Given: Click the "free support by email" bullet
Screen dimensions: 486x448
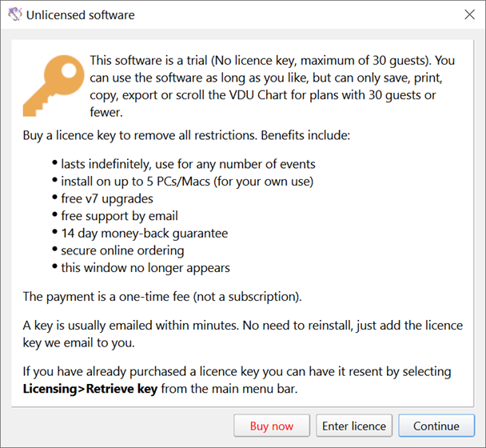Looking at the screenshot, I should (x=119, y=216).
